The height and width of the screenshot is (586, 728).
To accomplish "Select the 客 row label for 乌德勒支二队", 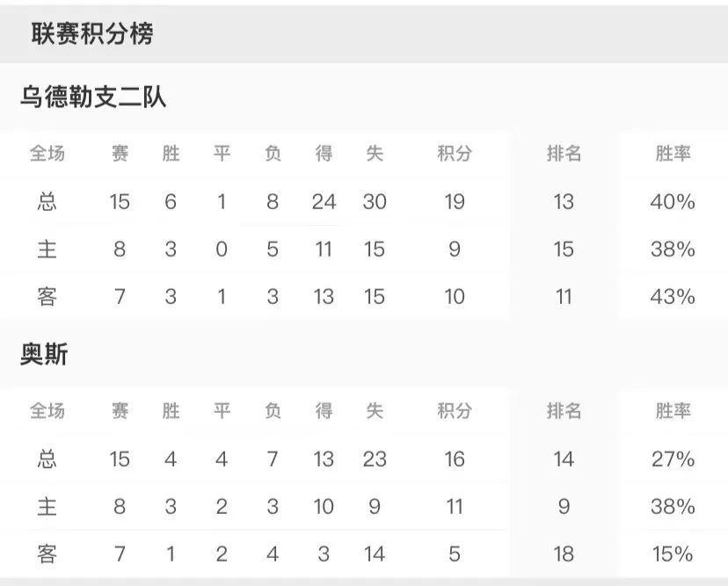I will 47,297.
